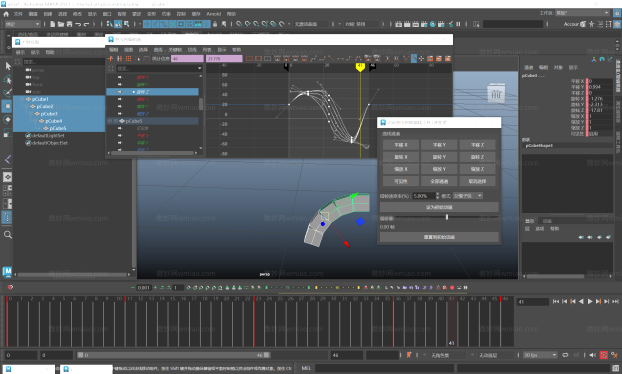Adjust the offset slider in curve dialog

(x=447, y=217)
